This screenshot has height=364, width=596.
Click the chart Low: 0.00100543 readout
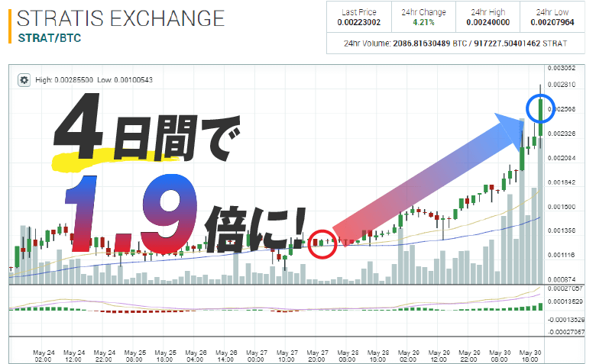click(125, 80)
